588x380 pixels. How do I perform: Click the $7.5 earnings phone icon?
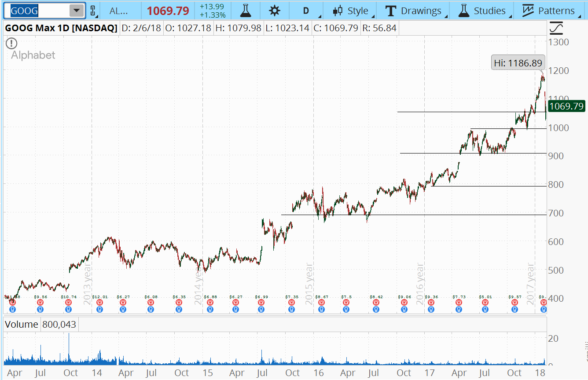(x=346, y=303)
